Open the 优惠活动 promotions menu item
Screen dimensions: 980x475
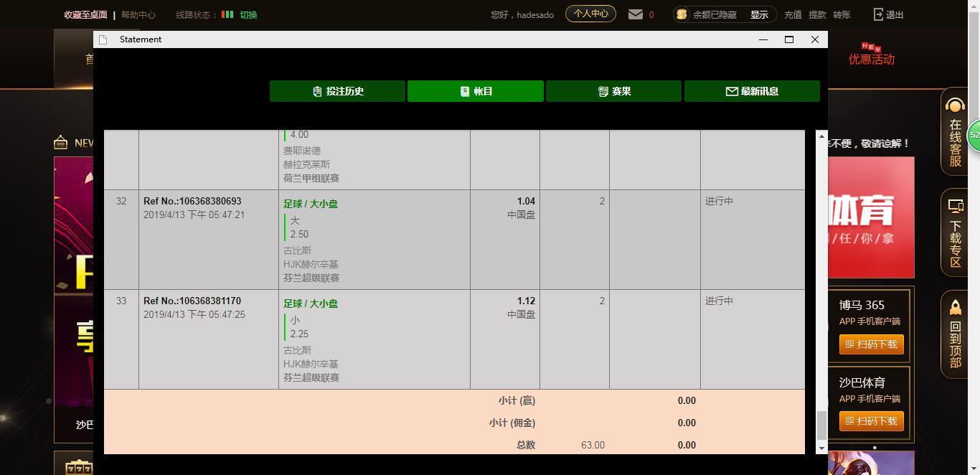tap(871, 60)
